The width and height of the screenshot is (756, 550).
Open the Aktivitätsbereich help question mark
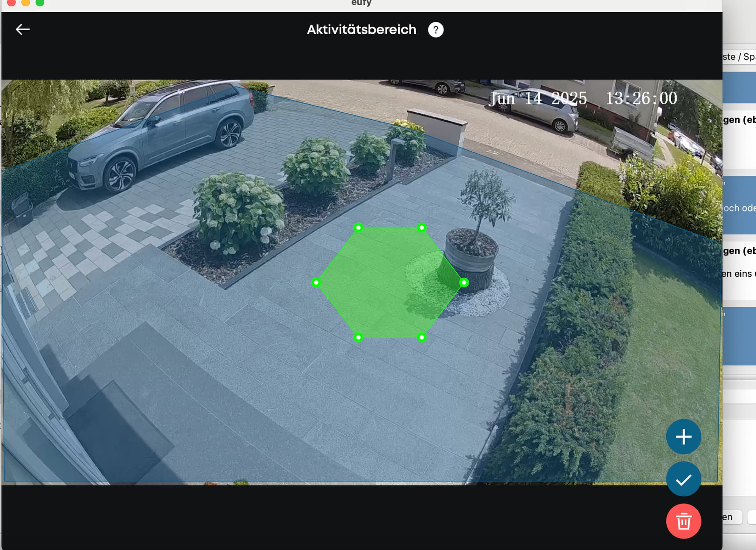click(435, 30)
